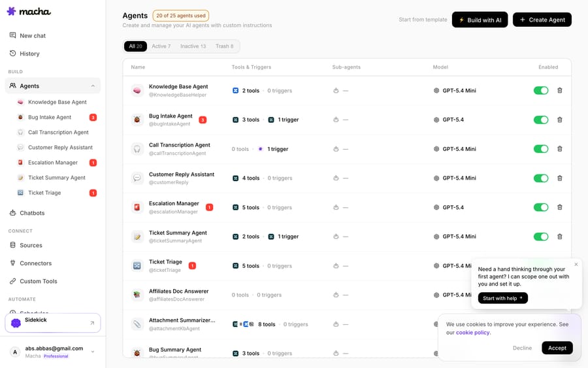
Task: Click Call Transcription Agent headset avatar in table
Action: coord(137,149)
